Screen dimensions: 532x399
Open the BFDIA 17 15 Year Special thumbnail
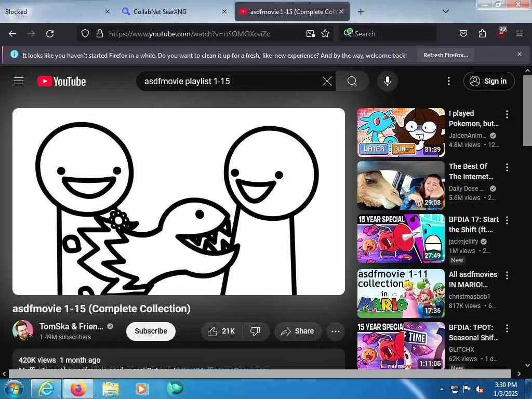point(401,238)
